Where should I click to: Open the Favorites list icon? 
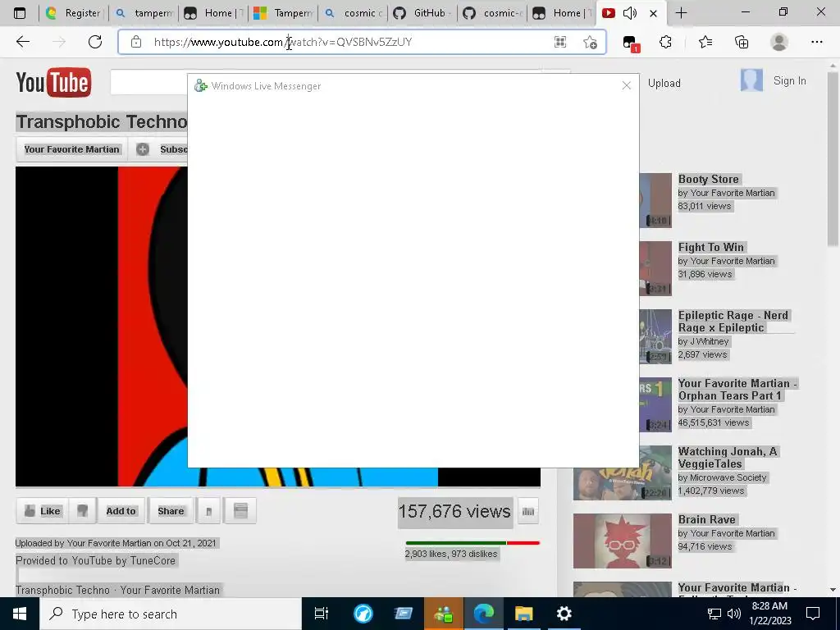pyautogui.click(x=705, y=42)
